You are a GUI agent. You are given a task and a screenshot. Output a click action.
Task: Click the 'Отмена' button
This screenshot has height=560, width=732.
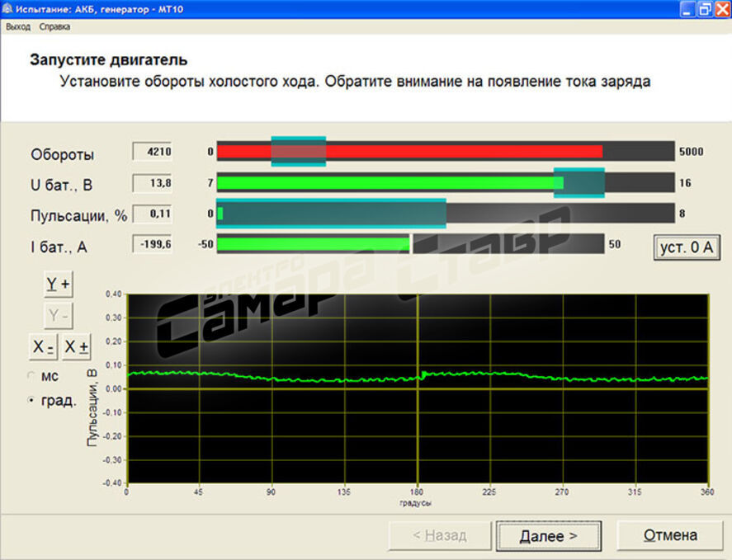[669, 535]
